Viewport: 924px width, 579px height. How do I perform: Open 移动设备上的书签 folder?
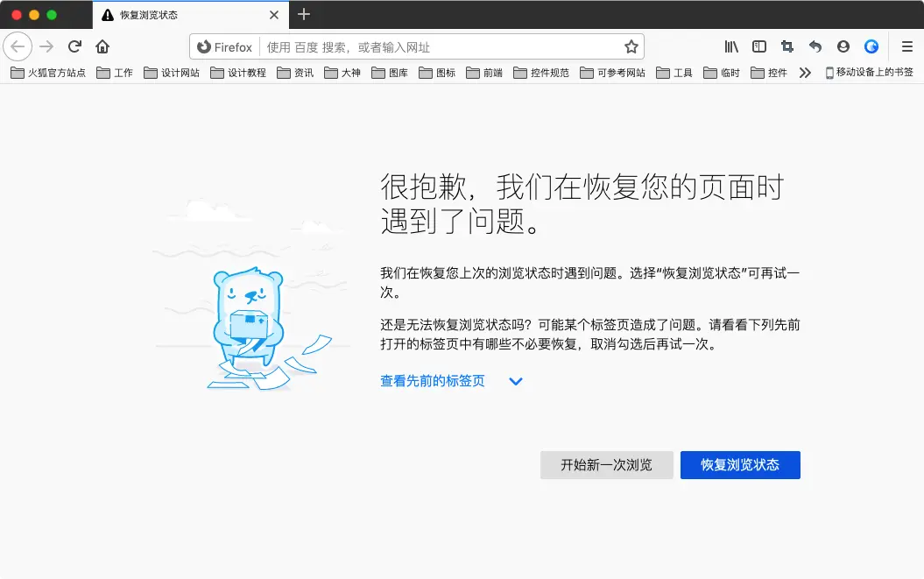(x=869, y=73)
